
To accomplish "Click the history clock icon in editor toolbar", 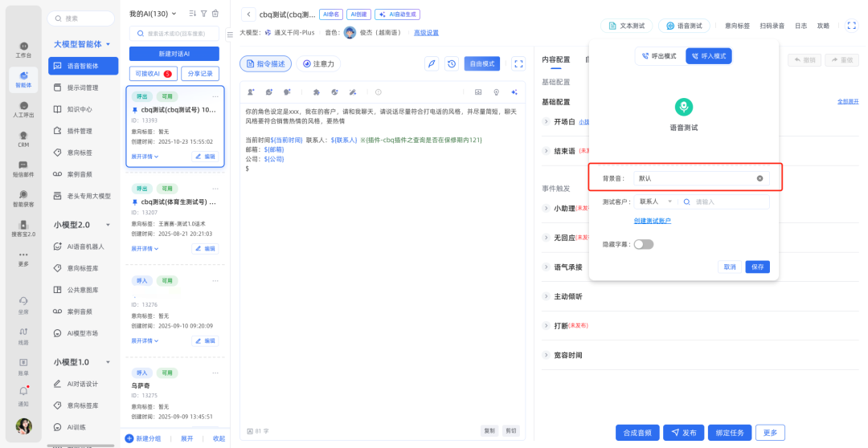I will (x=452, y=63).
